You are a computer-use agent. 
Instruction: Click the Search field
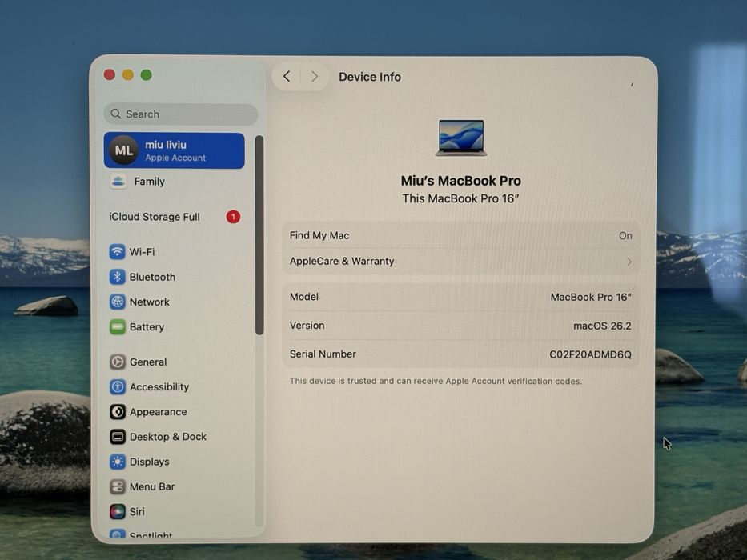pos(181,114)
